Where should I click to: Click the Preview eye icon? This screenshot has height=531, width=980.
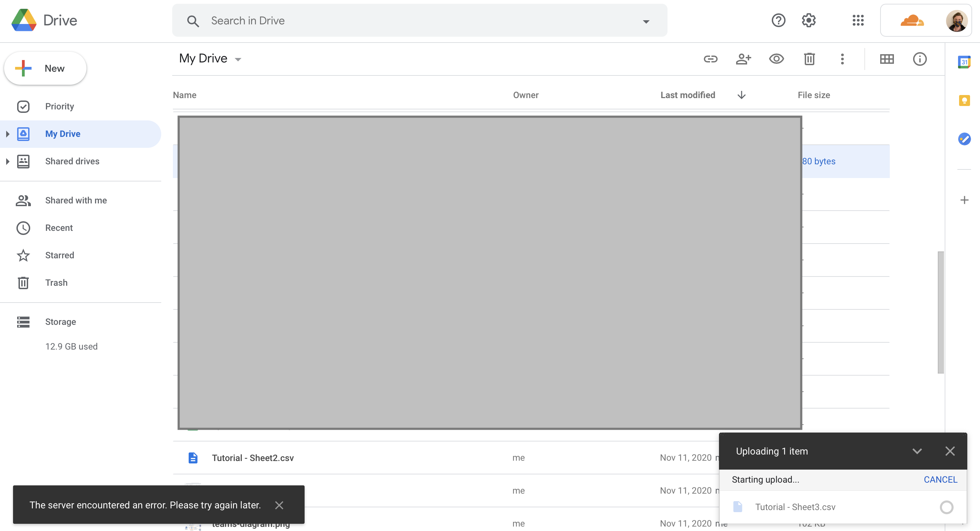[x=776, y=59]
